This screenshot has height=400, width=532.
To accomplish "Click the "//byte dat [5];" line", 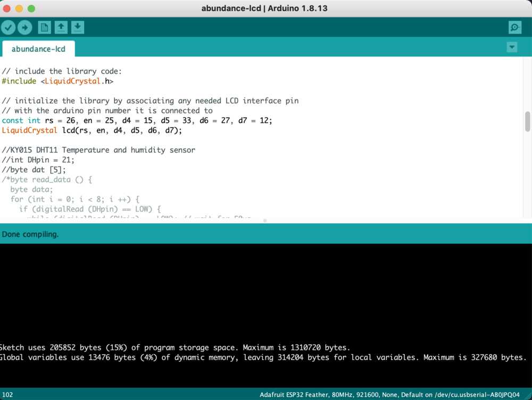I will (34, 170).
